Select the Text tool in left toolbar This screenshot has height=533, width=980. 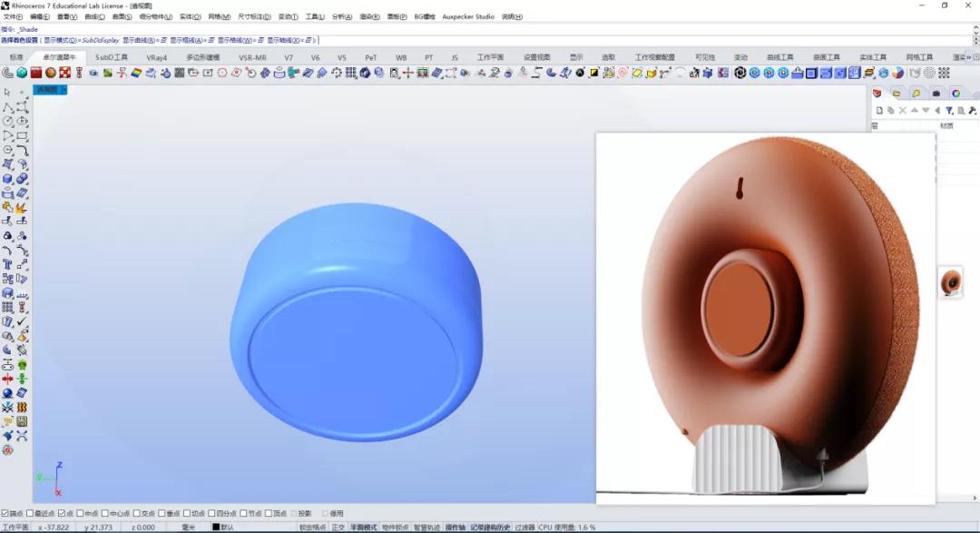(7, 264)
